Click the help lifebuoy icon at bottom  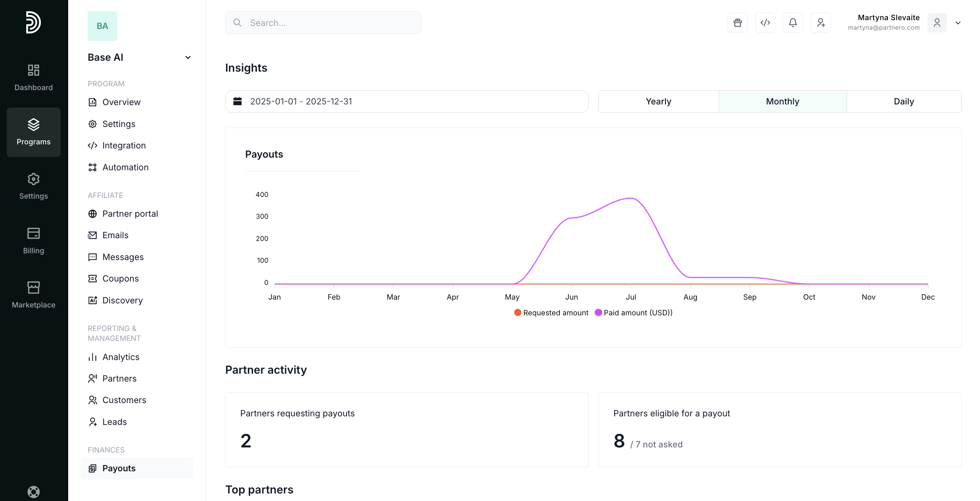click(33, 491)
